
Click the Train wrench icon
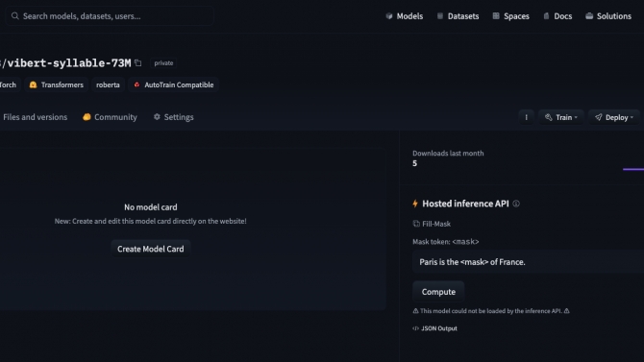coord(548,117)
